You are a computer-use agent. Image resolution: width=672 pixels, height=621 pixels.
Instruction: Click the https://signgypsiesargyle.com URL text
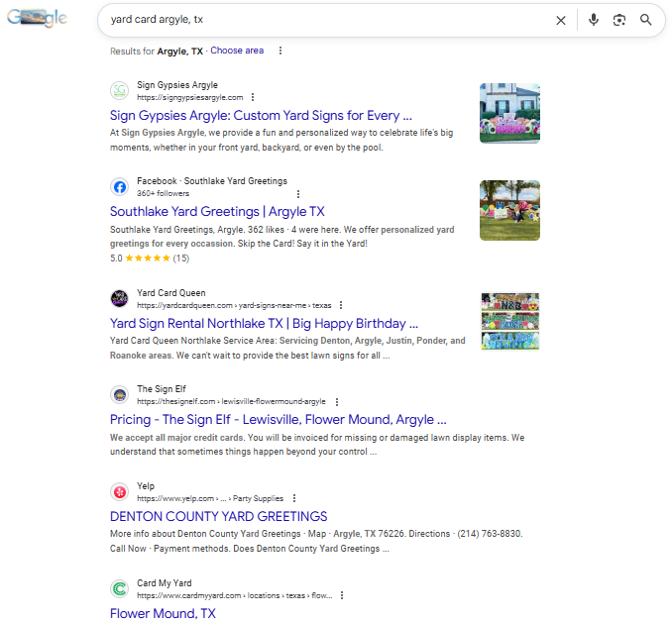tap(190, 97)
